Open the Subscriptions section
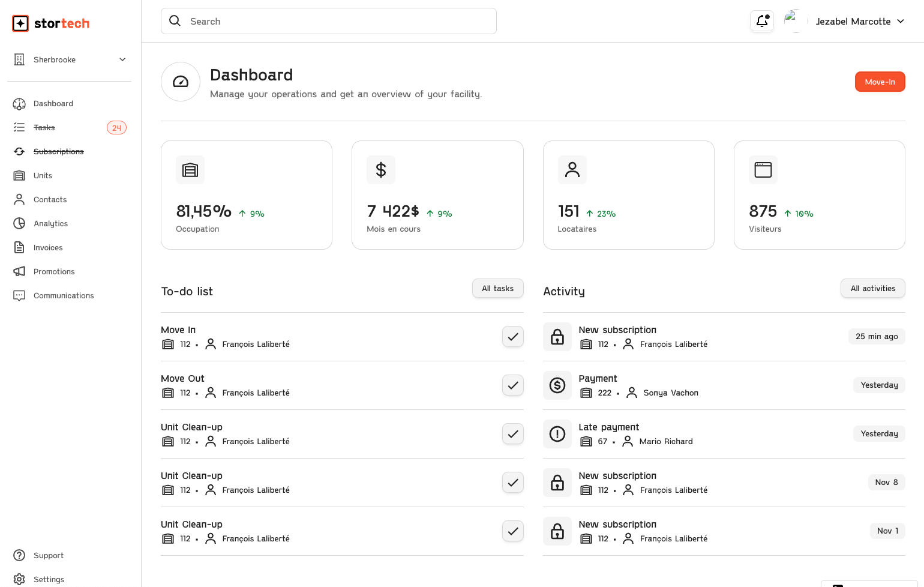The height and width of the screenshot is (587, 924). click(x=58, y=151)
